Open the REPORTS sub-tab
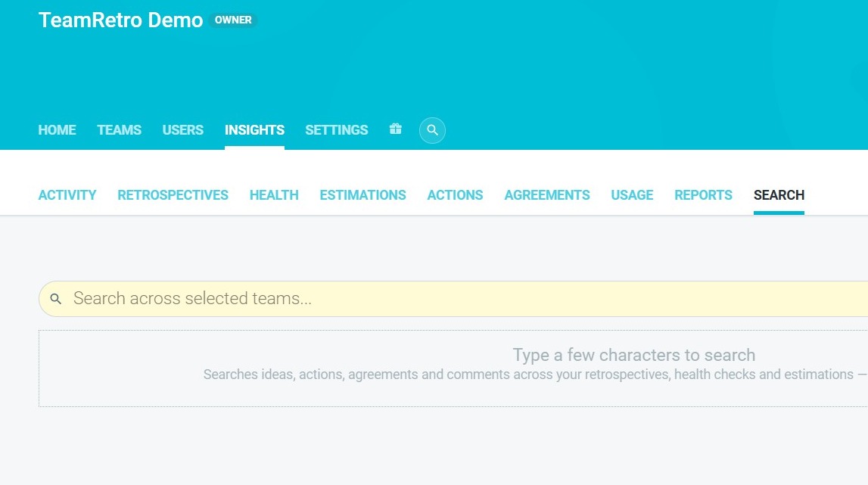868x485 pixels. [x=703, y=195]
